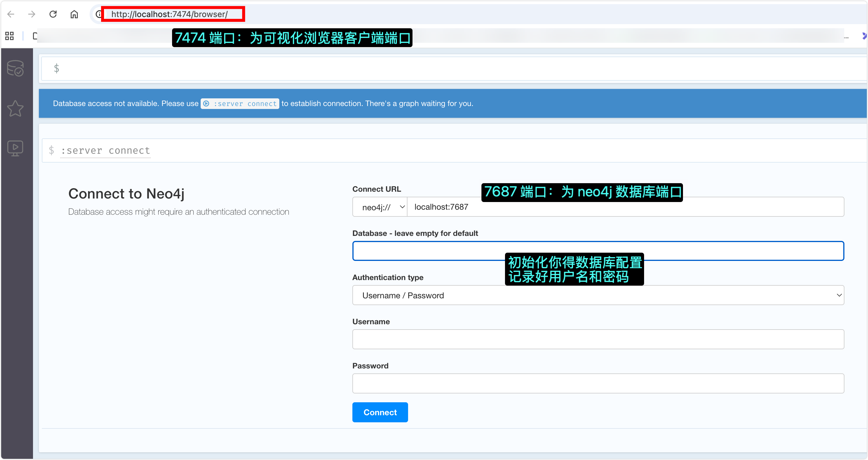This screenshot has height=460, width=868.
Task: Click the :server connect link in banner
Action: click(x=240, y=104)
